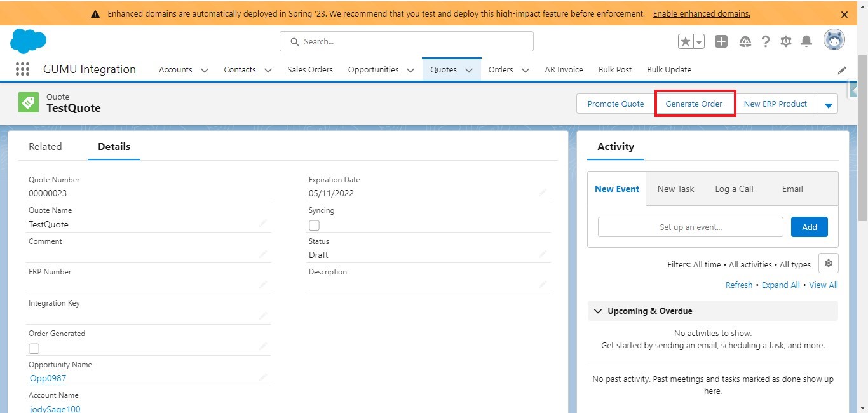Open the App Launcher grid icon
Screen dimensions: 868x413
tap(22, 69)
